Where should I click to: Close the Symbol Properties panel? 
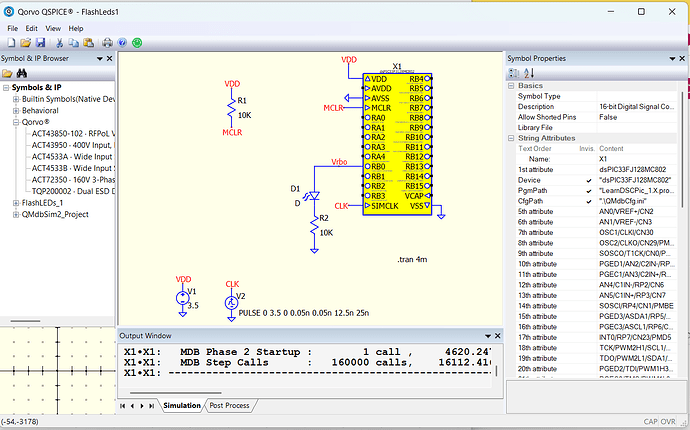click(x=682, y=58)
